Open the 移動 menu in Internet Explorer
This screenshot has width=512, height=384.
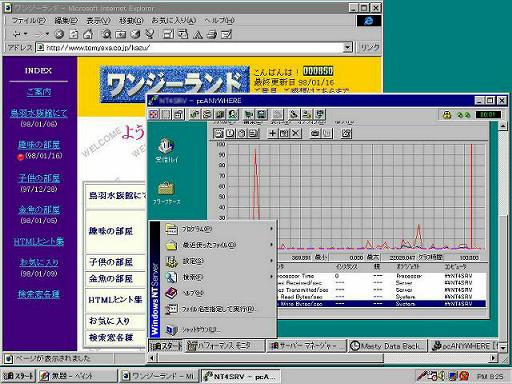pyautogui.click(x=131, y=21)
